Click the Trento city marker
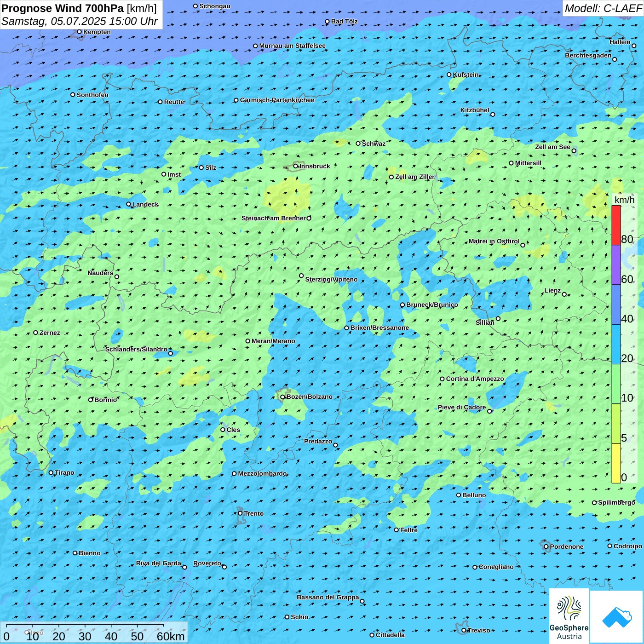The width and height of the screenshot is (644, 644). tap(240, 513)
